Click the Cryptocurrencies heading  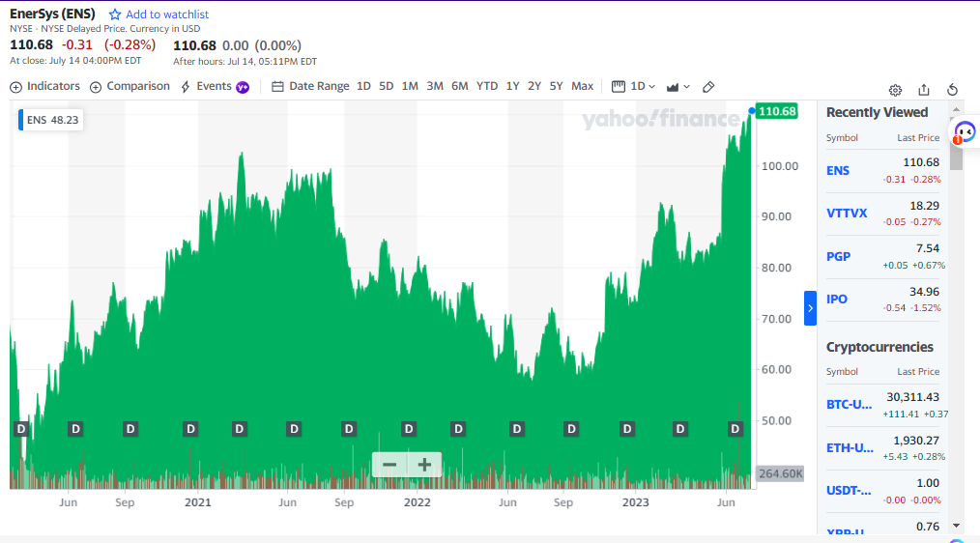coord(879,347)
